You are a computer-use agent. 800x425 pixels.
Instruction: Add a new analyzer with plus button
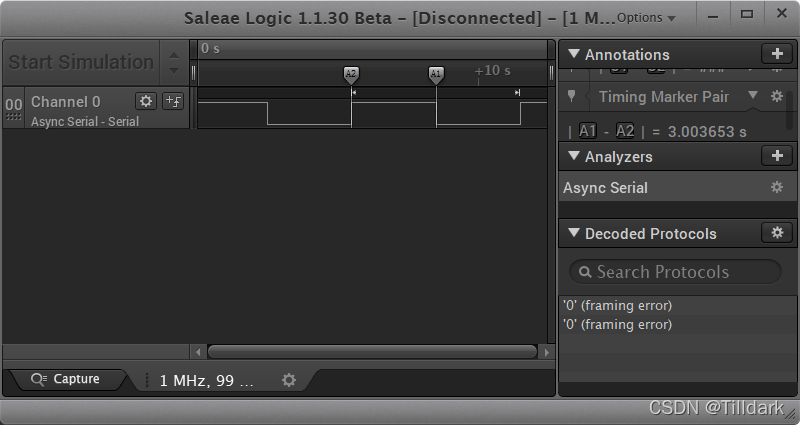[x=777, y=156]
